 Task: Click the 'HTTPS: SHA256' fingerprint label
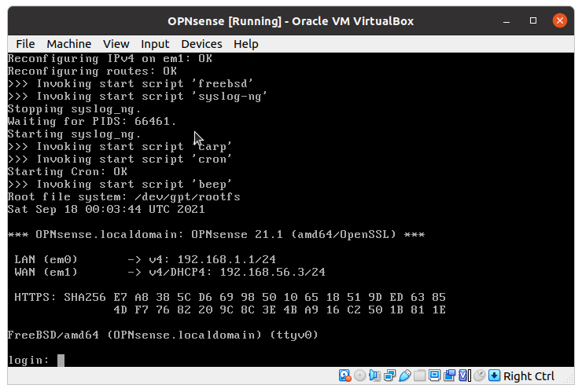pos(60,297)
